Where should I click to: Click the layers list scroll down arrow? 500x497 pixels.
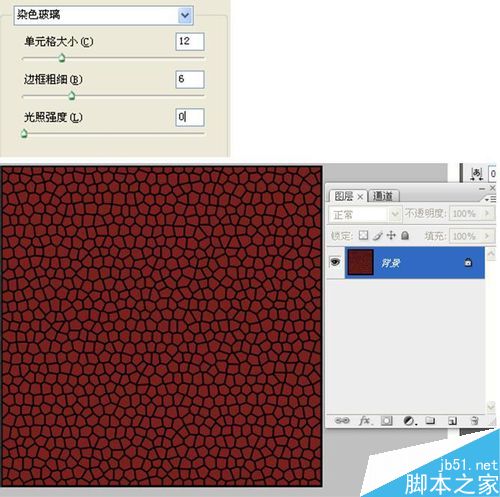click(491, 406)
